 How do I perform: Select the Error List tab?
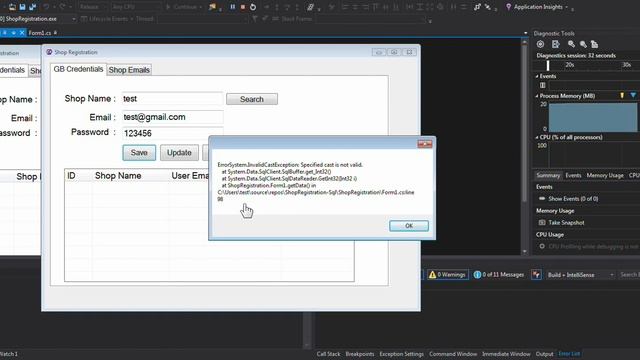click(x=569, y=354)
